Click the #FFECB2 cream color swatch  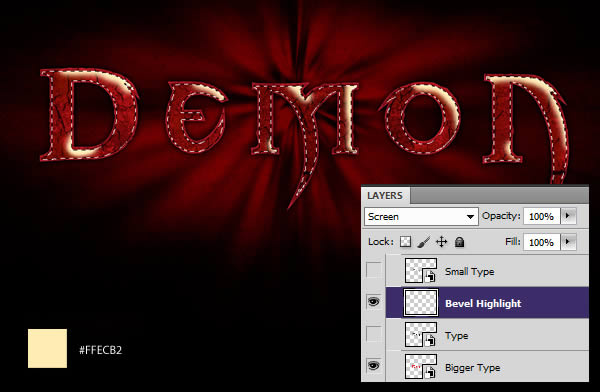point(47,348)
